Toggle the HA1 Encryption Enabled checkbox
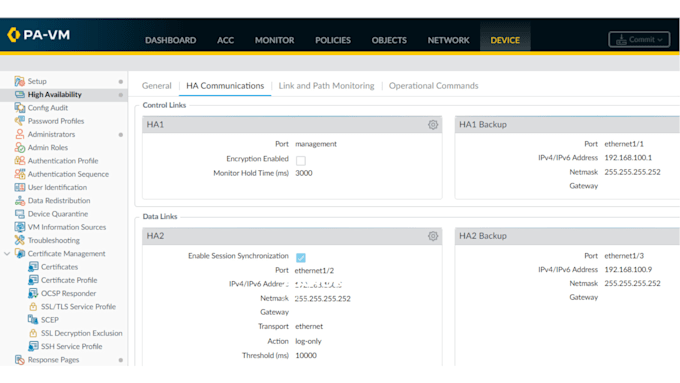This screenshot has width=680, height=383. [301, 160]
